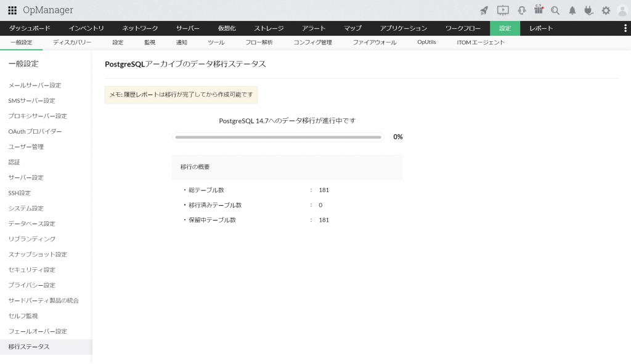Open the 仮想化 menu
Screen dimensions: 631x364
click(x=227, y=28)
